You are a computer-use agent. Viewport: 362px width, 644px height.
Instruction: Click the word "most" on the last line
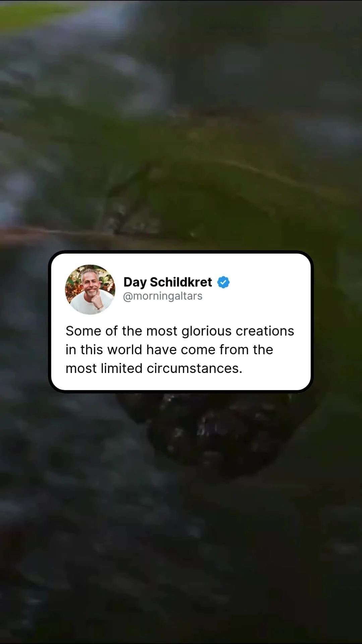click(81, 369)
